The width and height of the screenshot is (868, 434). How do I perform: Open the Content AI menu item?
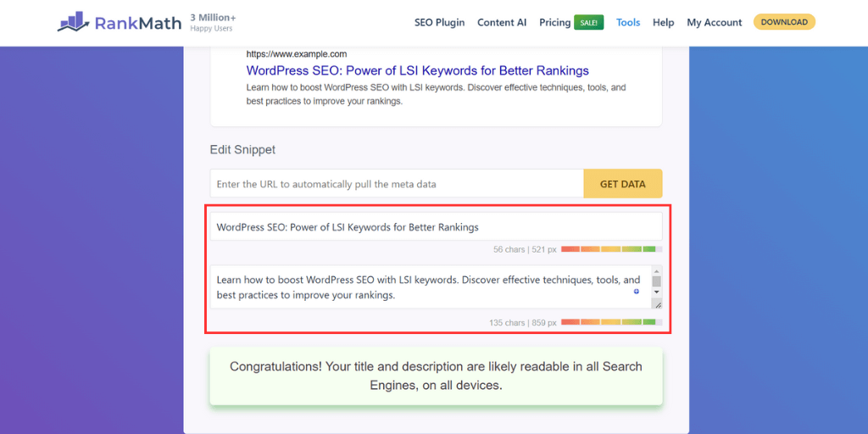(x=502, y=23)
